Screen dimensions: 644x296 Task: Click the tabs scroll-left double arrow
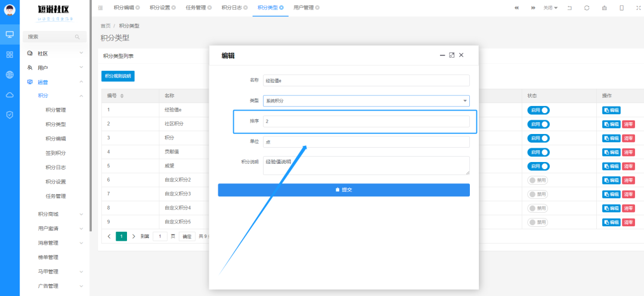[x=516, y=8]
